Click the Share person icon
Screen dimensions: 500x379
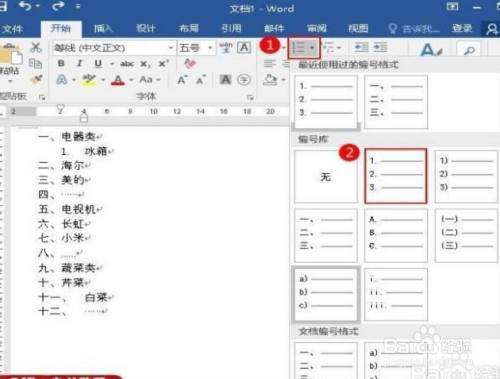point(492,29)
